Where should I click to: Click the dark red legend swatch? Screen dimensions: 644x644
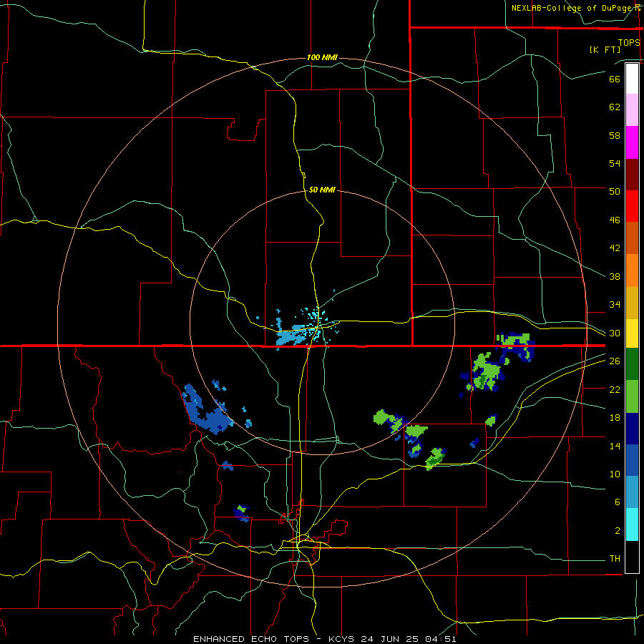[632, 175]
